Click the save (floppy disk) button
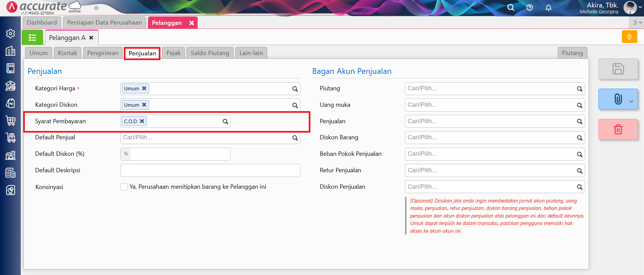Screen dimensions: 644x275 click(x=618, y=69)
